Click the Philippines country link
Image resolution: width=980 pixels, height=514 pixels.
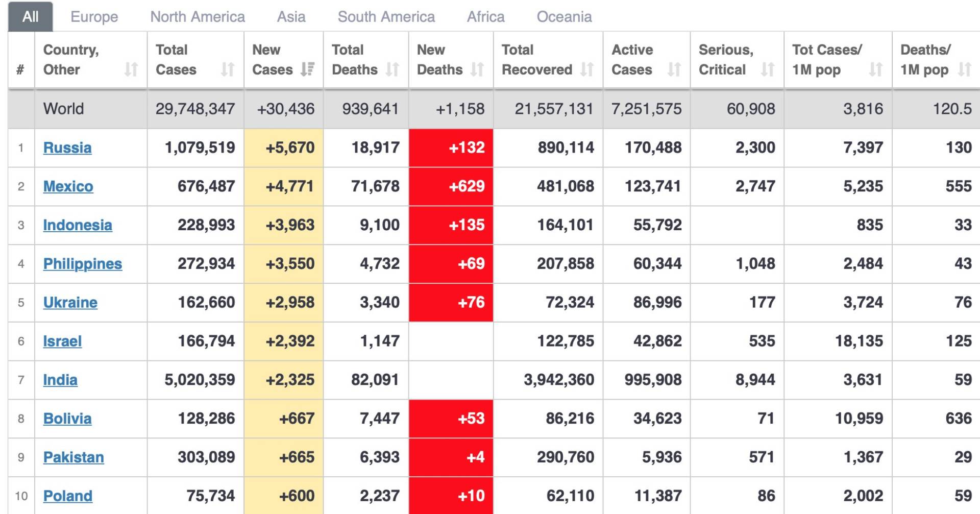(82, 264)
